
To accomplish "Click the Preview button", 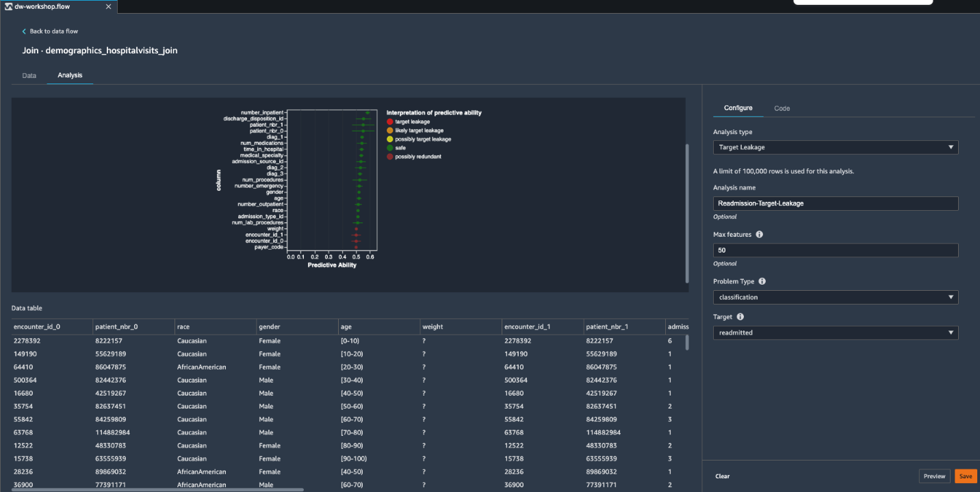I will coord(934,476).
